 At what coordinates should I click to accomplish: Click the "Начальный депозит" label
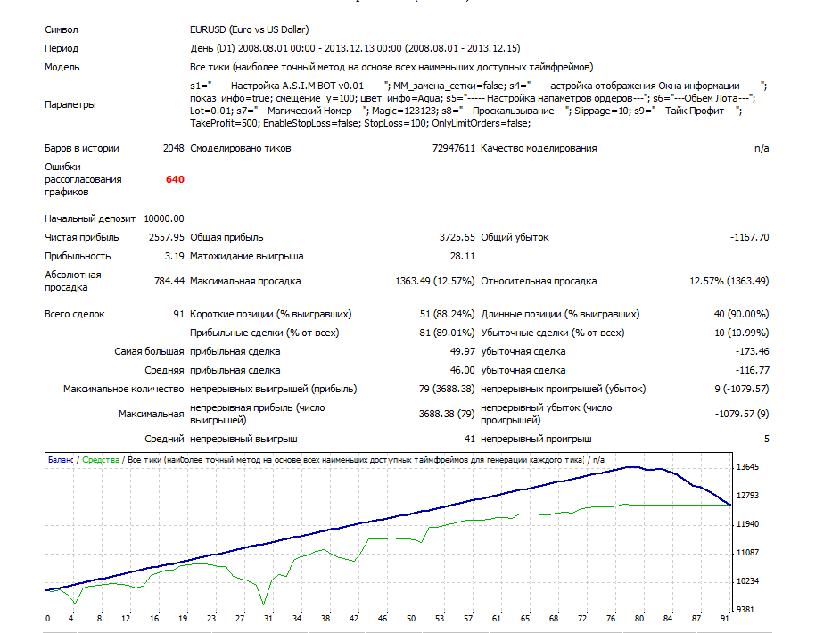pyautogui.click(x=90, y=218)
